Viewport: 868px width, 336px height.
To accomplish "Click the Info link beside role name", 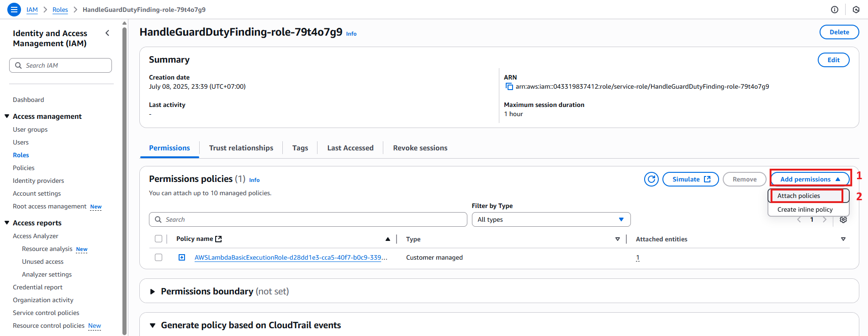I will click(x=351, y=34).
